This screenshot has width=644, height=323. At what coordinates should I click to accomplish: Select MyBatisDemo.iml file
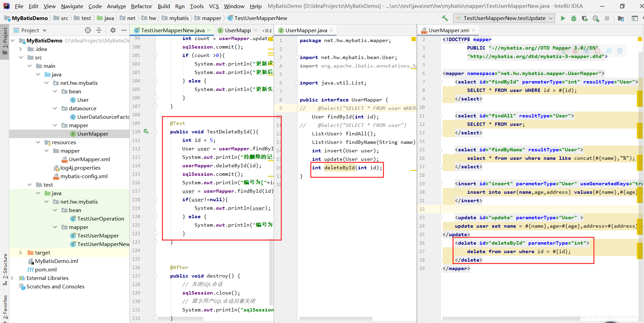[56, 261]
